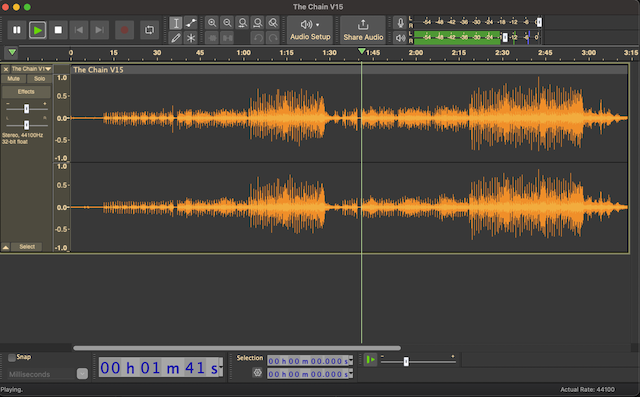
Task: Click the track Select button
Action: click(27, 247)
